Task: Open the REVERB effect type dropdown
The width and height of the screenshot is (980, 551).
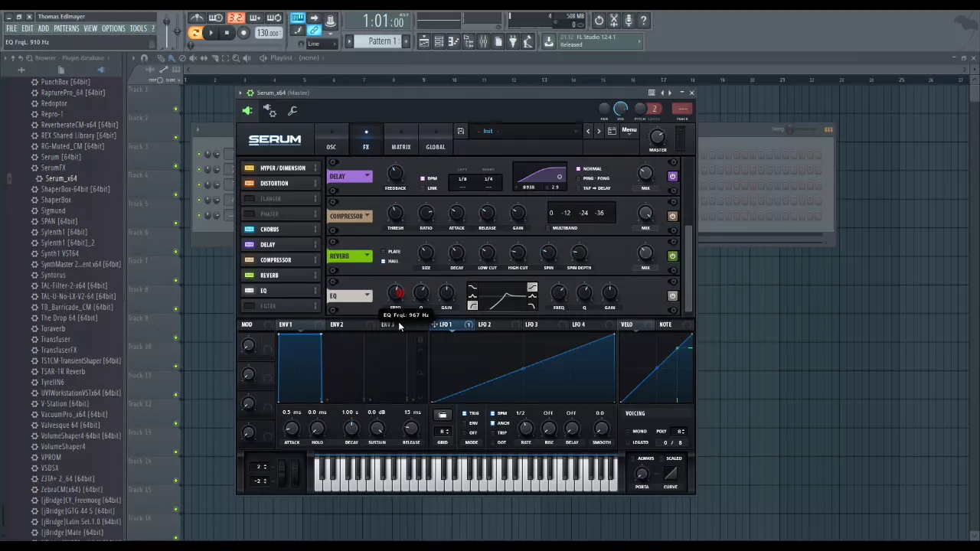Action: (x=350, y=256)
